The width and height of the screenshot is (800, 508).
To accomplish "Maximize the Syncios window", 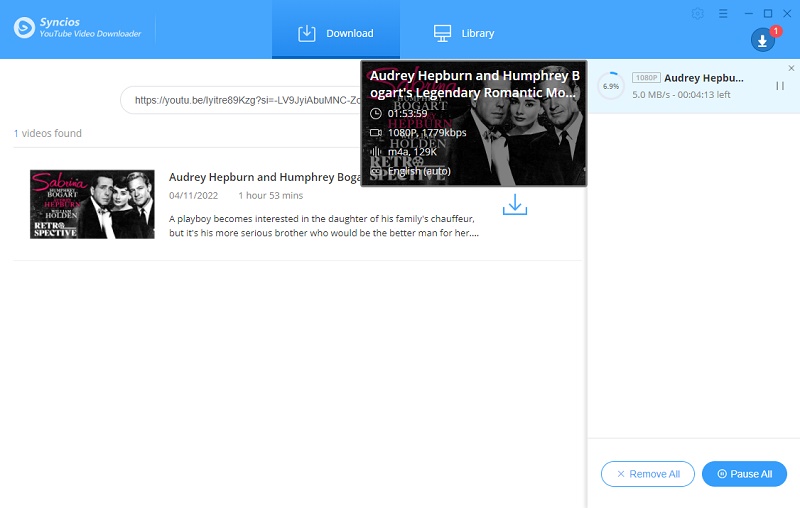I will (x=768, y=13).
